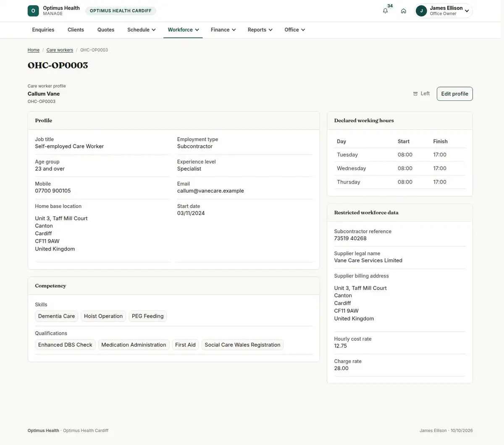This screenshot has width=504, height=445.
Task: Expand the Workforce menu
Action: (x=183, y=30)
